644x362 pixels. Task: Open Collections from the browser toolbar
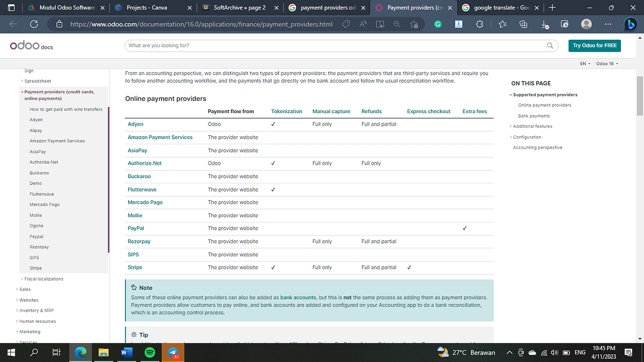(x=524, y=24)
